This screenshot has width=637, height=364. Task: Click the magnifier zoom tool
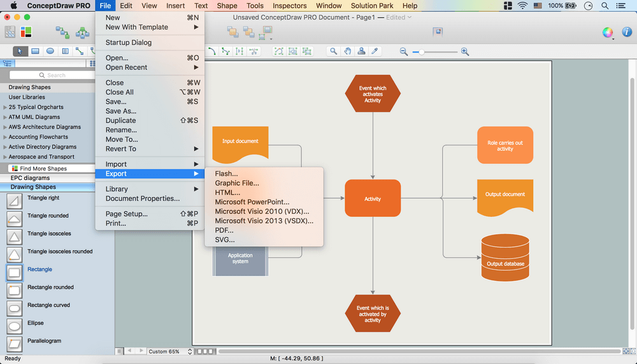333,52
